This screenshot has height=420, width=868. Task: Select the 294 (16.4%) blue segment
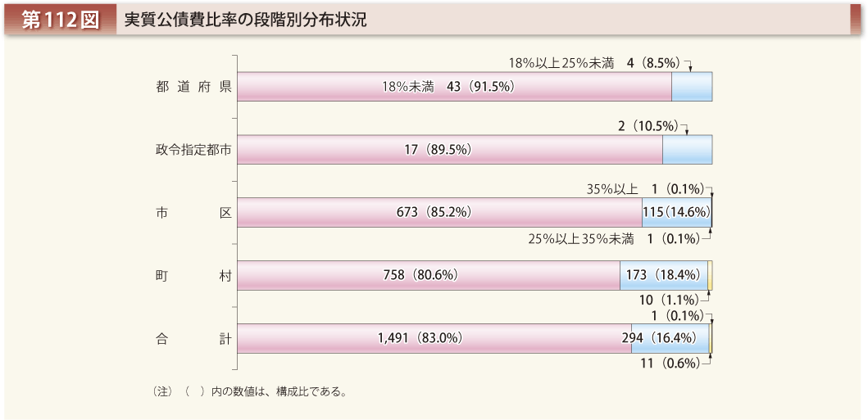coord(670,338)
